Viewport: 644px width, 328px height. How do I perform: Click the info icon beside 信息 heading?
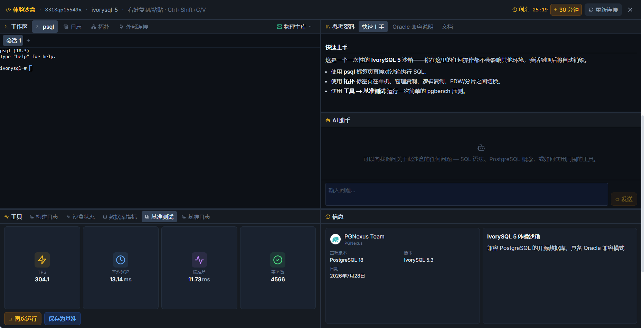pyautogui.click(x=328, y=217)
